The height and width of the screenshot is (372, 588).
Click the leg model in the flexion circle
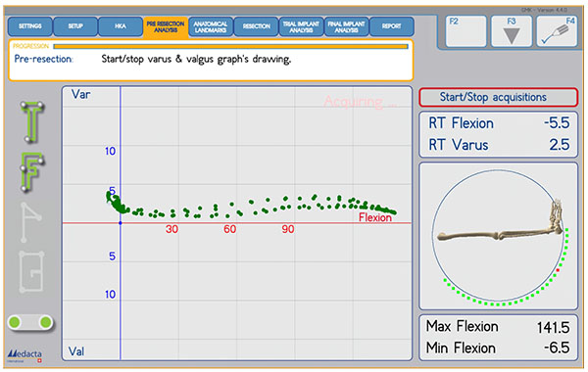[x=501, y=225]
